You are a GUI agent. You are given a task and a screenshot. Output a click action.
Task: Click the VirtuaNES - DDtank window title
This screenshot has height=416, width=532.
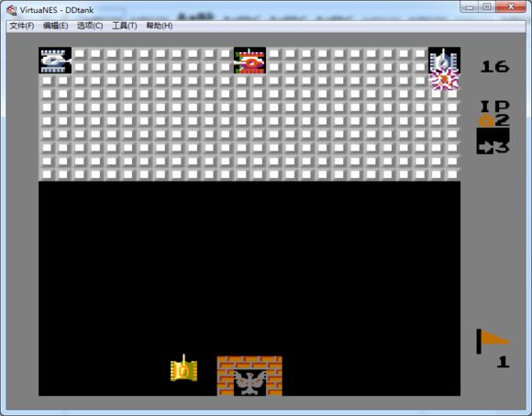(x=57, y=10)
